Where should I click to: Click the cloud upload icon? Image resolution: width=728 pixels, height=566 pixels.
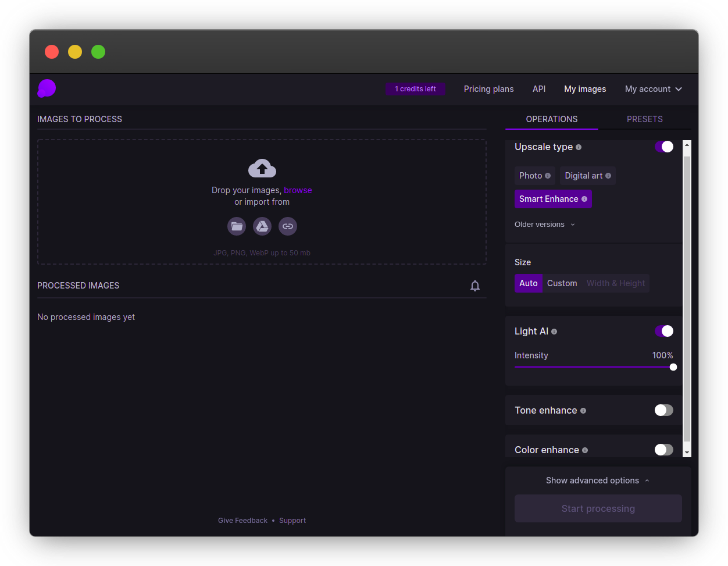(262, 168)
